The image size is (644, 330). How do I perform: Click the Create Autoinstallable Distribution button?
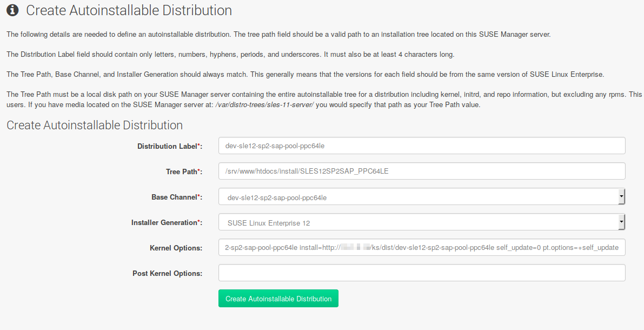278,298
